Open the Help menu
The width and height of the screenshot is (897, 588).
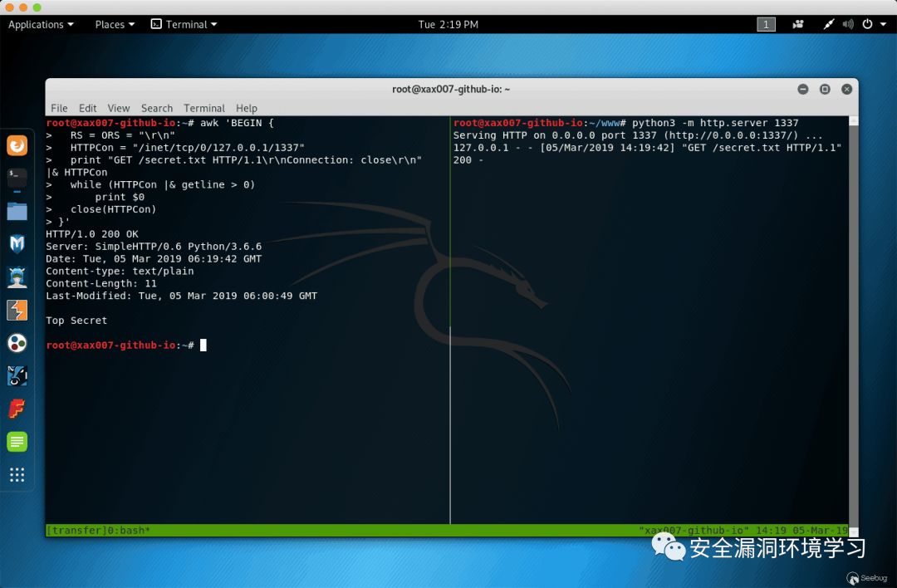pos(247,108)
